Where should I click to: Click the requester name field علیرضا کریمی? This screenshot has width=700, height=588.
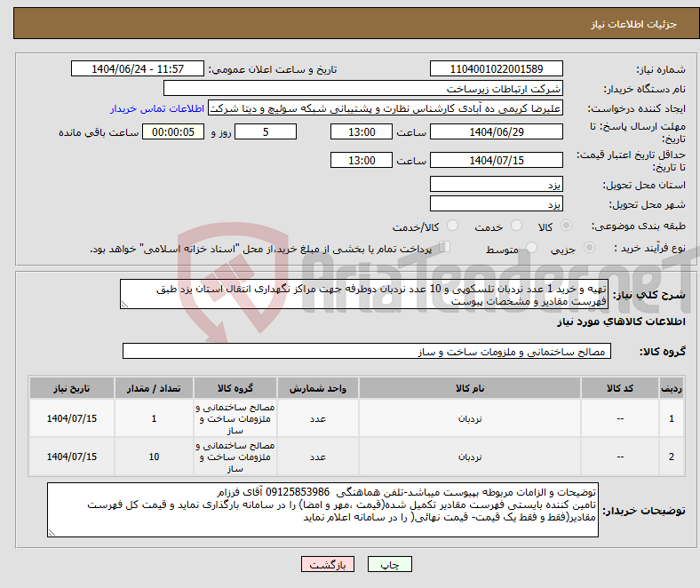tap(386, 108)
